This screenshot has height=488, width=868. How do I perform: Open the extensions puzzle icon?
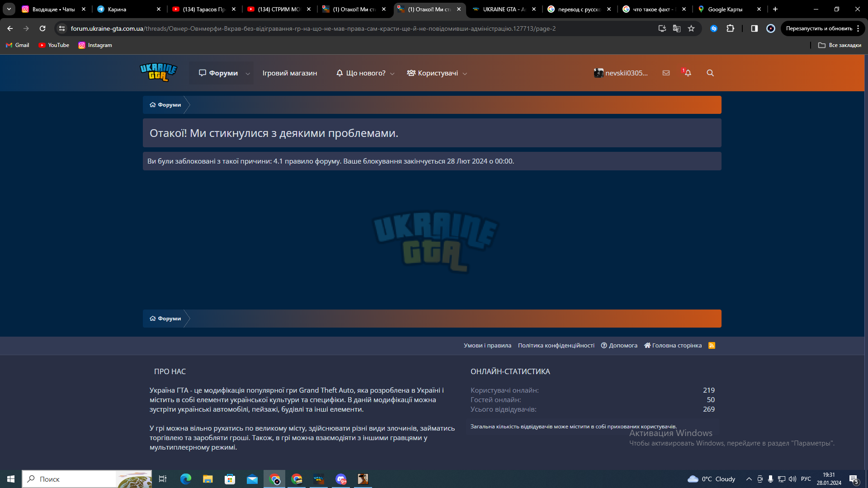click(x=730, y=28)
